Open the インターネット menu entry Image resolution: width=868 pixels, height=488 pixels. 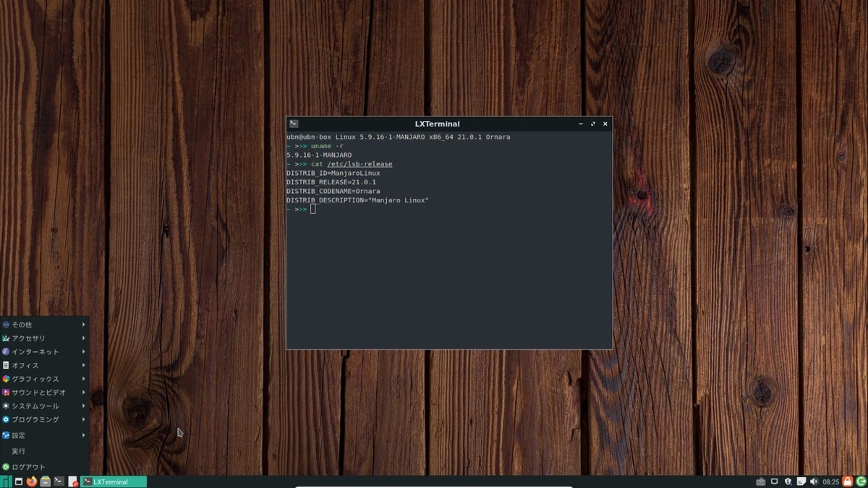pyautogui.click(x=44, y=351)
